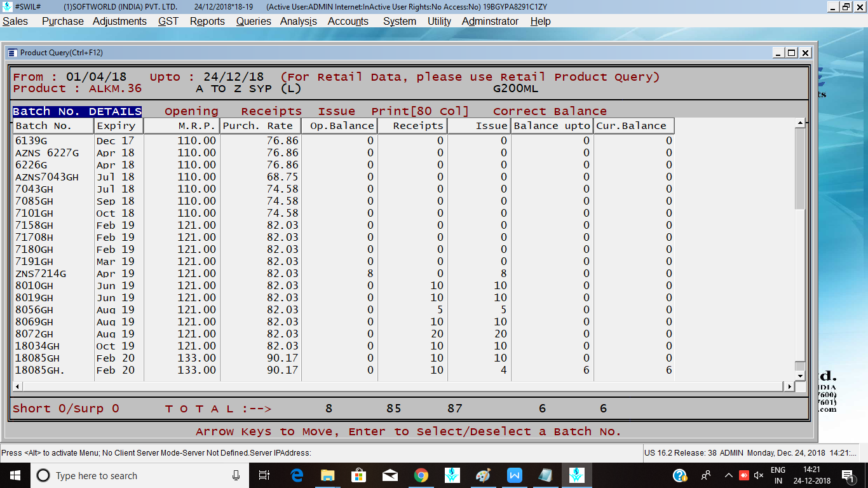Launch Microsoft Edge from the taskbar

tap(297, 475)
